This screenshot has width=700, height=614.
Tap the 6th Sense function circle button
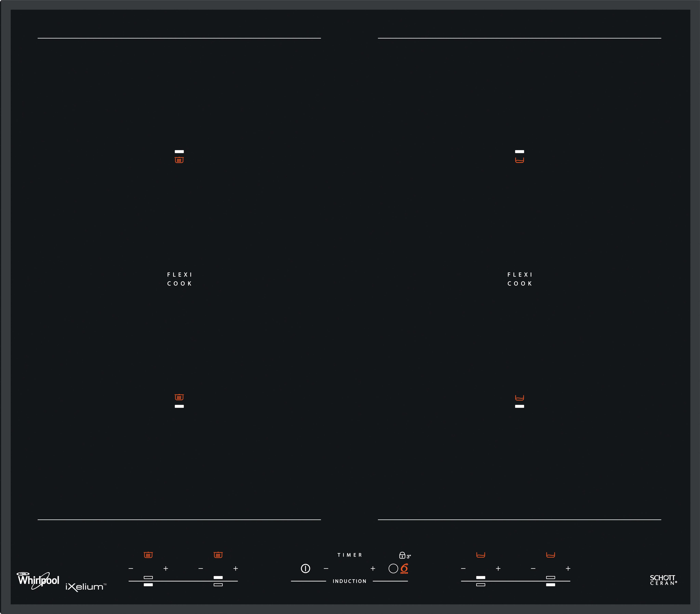(393, 568)
